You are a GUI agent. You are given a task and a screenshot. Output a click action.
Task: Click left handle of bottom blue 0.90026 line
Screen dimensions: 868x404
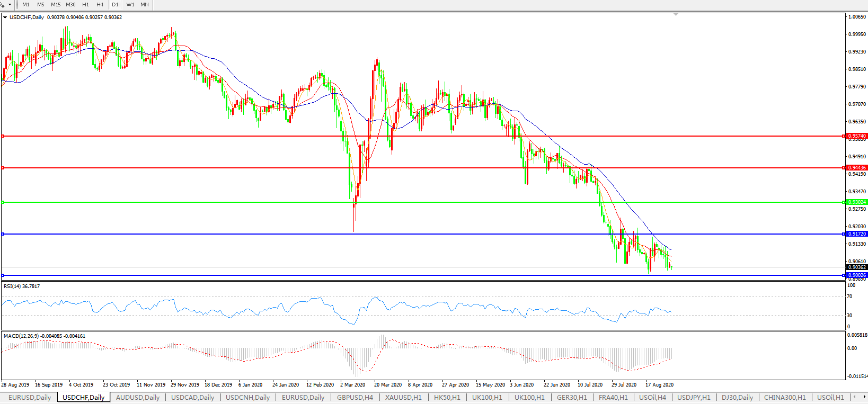pos(3,275)
